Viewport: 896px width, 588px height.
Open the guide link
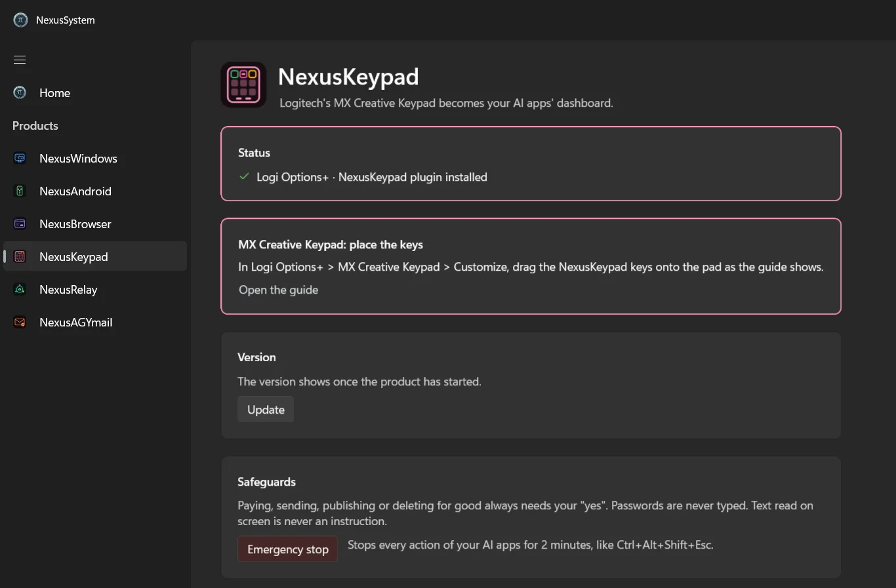pos(278,290)
